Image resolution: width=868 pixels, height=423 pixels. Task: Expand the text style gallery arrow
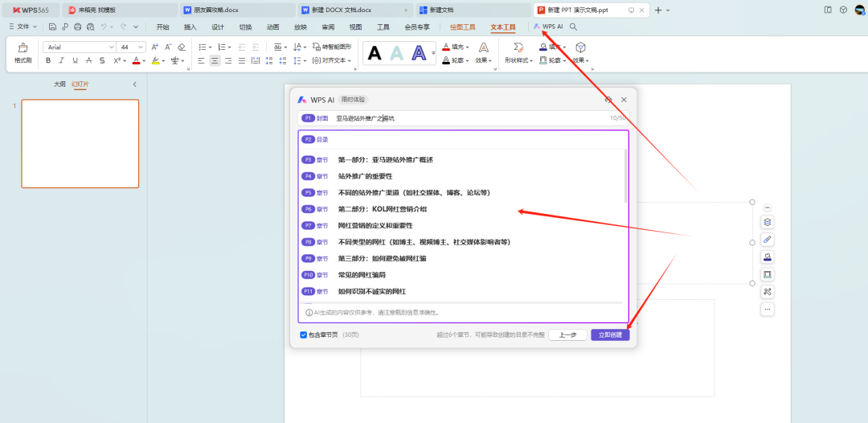(x=433, y=53)
